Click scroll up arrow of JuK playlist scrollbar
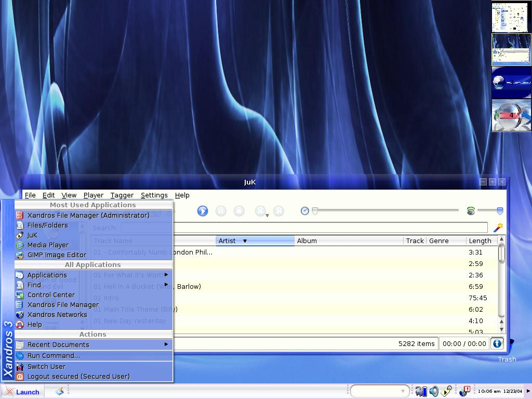Image resolution: width=532 pixels, height=399 pixels. (501, 240)
